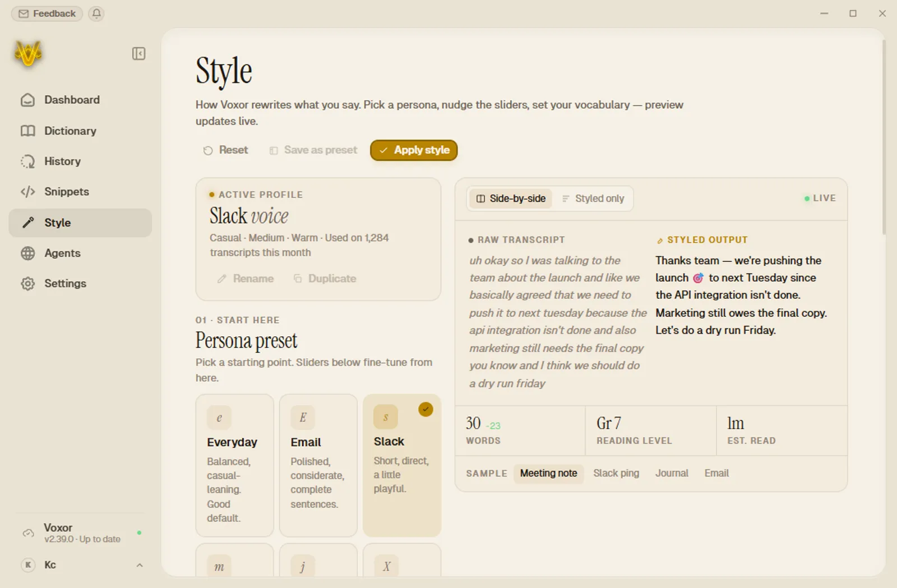897x588 pixels.
Task: Choose the Journal sample
Action: [672, 474]
